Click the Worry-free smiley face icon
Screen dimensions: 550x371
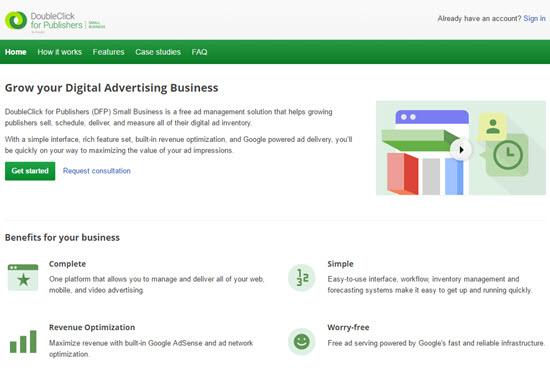pyautogui.click(x=301, y=341)
